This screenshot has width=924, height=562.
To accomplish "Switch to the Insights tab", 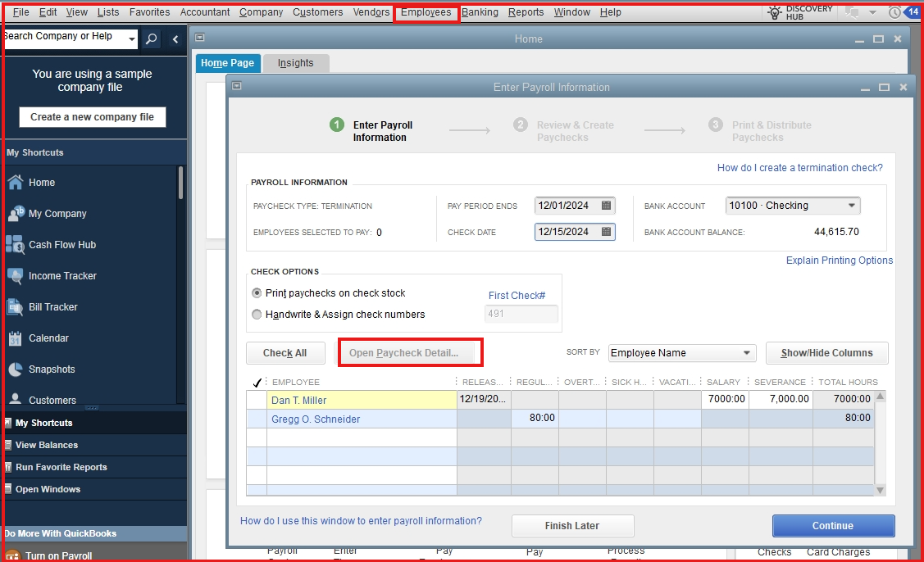I will click(x=295, y=63).
